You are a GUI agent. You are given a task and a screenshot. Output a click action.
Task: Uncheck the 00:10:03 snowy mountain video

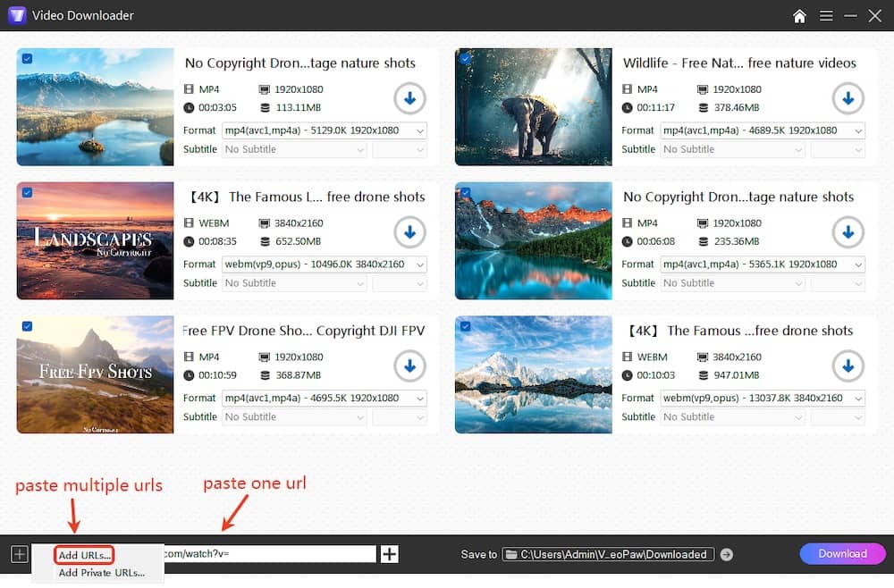pos(465,326)
